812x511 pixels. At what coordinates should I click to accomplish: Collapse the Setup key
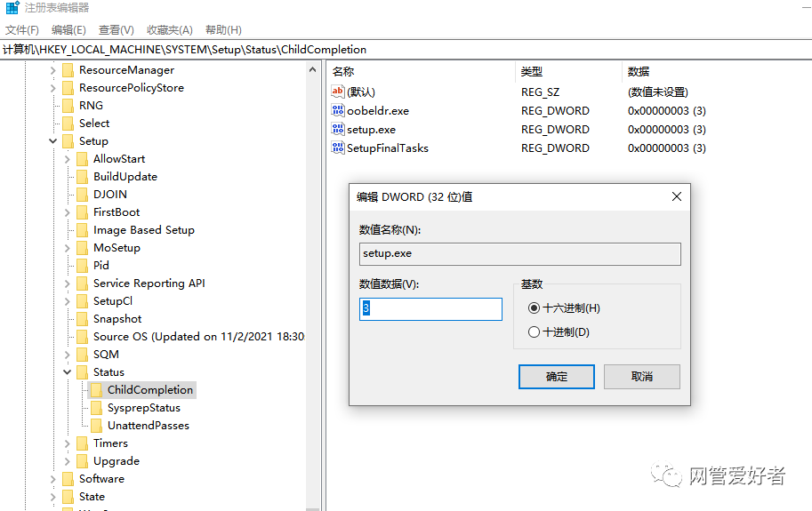coord(52,141)
